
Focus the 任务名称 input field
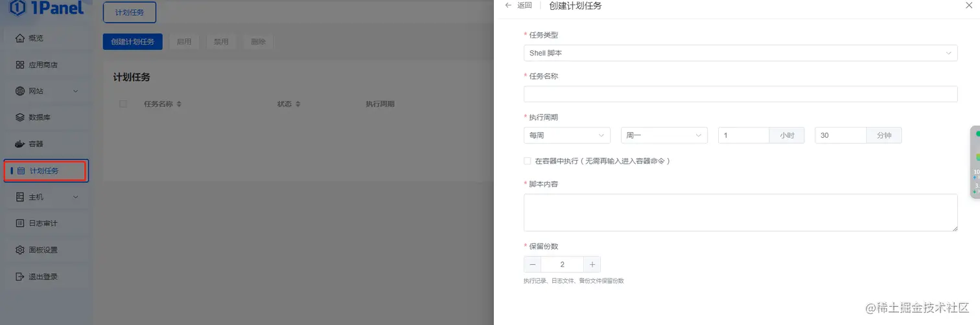[740, 94]
